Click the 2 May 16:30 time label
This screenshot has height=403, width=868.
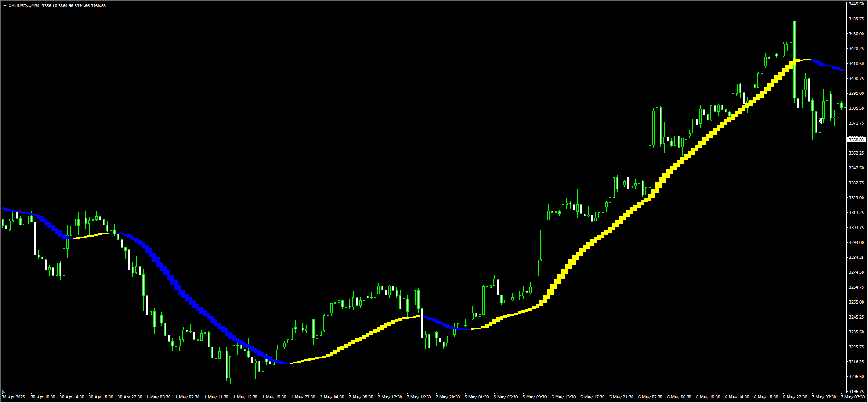[419, 397]
